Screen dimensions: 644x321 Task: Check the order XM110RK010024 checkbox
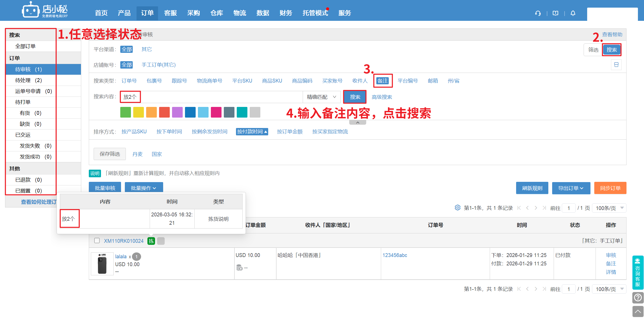(97, 240)
